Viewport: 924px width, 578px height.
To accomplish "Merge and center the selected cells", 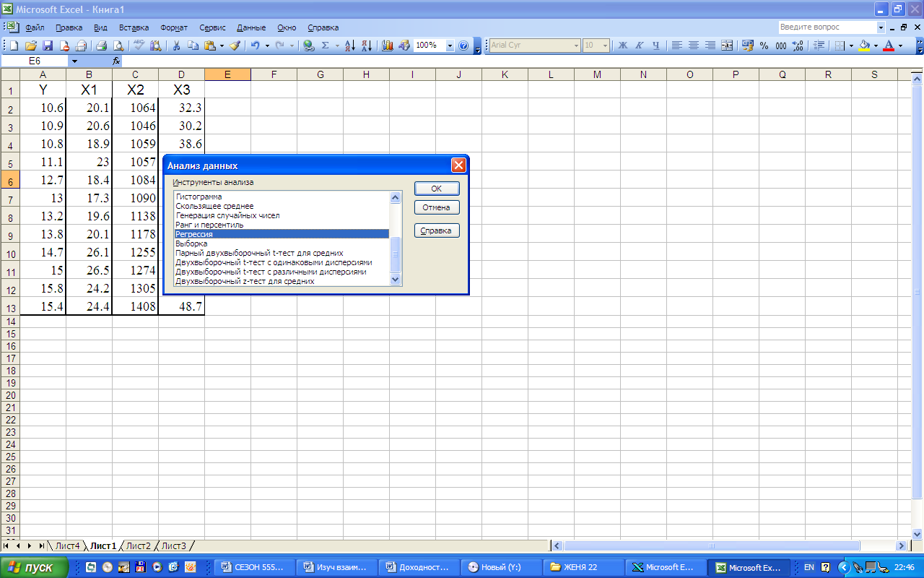I will [727, 46].
